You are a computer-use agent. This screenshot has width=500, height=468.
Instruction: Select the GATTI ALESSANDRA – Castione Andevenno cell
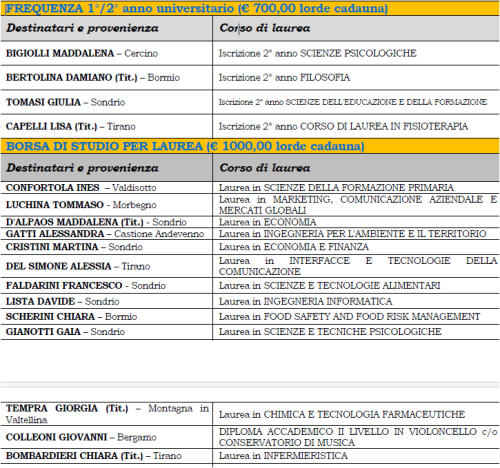(x=105, y=234)
